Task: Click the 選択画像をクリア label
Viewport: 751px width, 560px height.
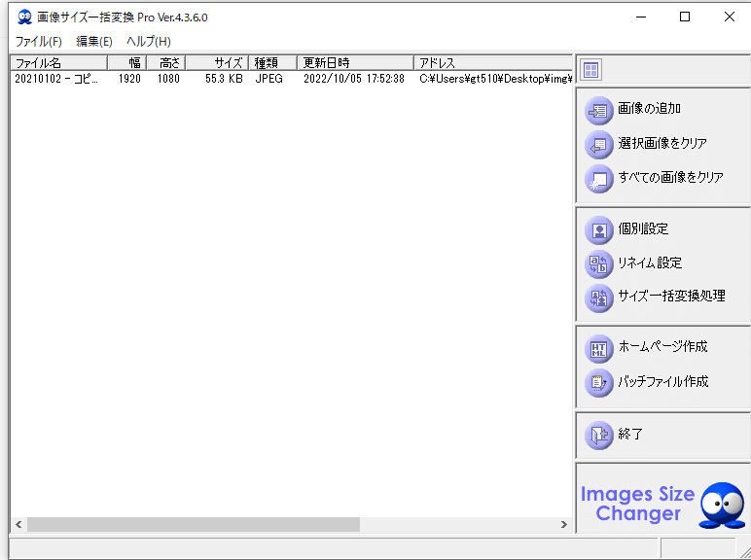Action: pyautogui.click(x=662, y=143)
